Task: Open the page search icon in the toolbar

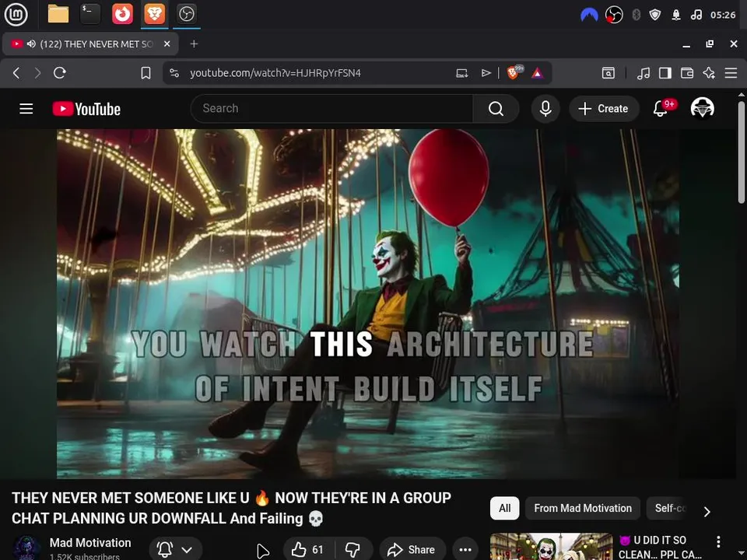Action: pyautogui.click(x=608, y=73)
